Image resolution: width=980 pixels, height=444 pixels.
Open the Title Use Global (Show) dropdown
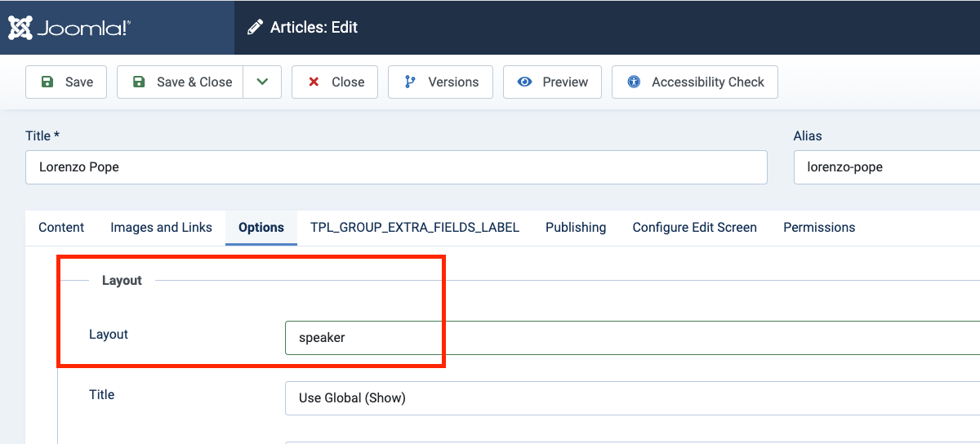pos(629,398)
